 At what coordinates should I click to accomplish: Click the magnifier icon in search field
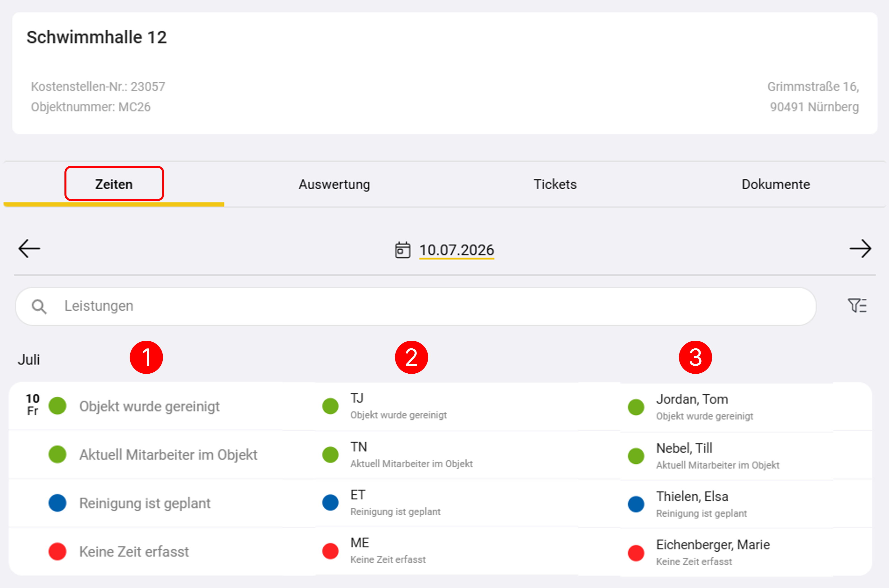39,306
